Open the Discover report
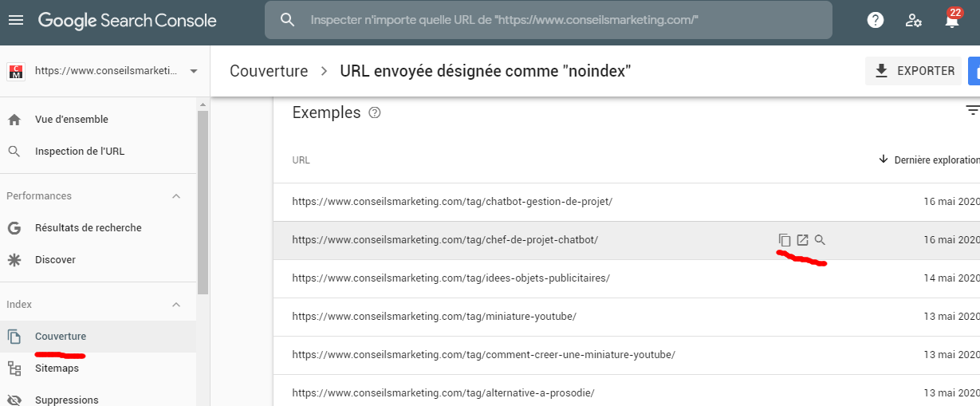This screenshot has width=980, height=406. tap(55, 260)
